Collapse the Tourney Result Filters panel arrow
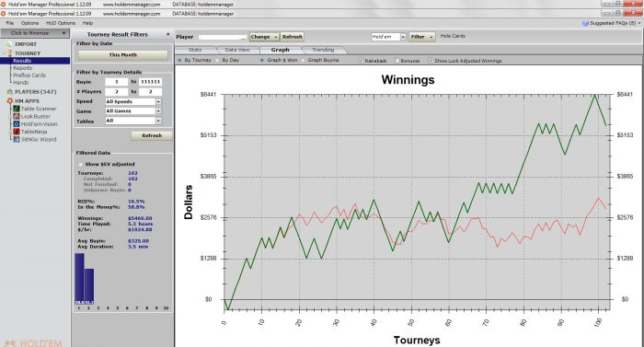This screenshot has height=347, width=644. 167,34
